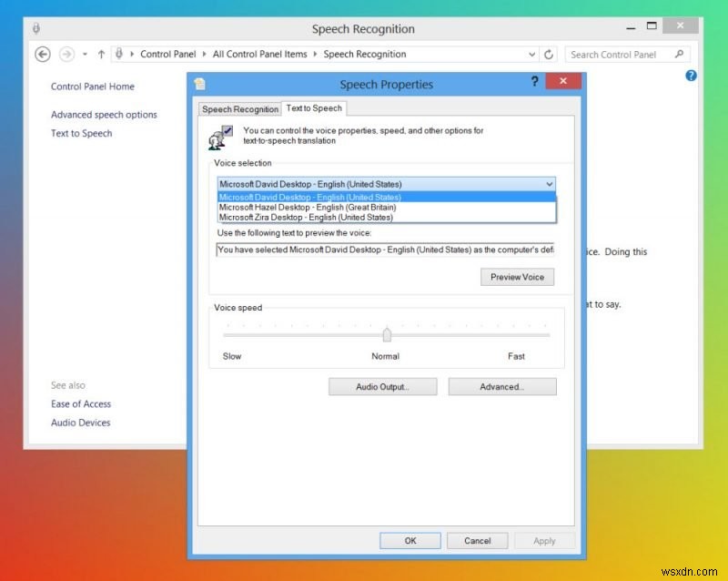This screenshot has height=581, width=728.
Task: Click the help question mark on Speech Properties
Action: [x=534, y=82]
